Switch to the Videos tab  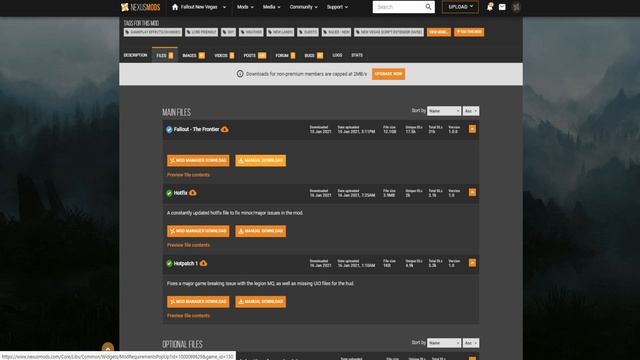[x=224, y=55]
